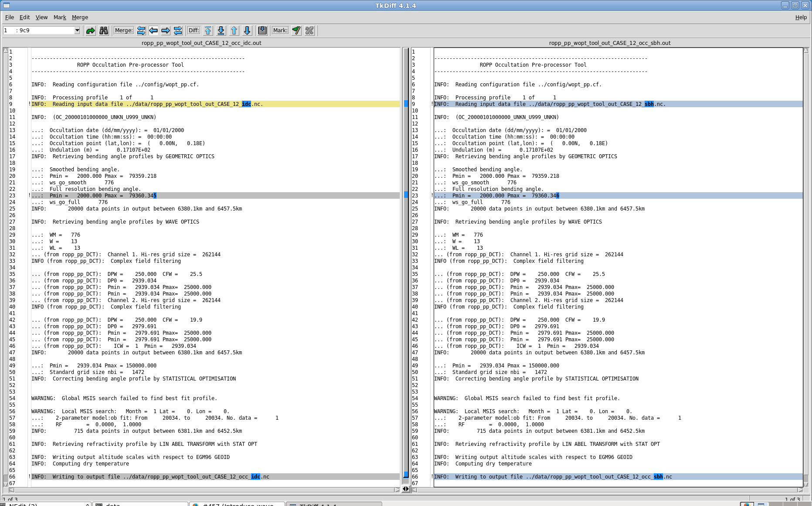Viewport: 812px width, 506px height.
Task: Click 'ROPP Occultation Pre-processor Tool' in left pane
Action: click(x=130, y=65)
